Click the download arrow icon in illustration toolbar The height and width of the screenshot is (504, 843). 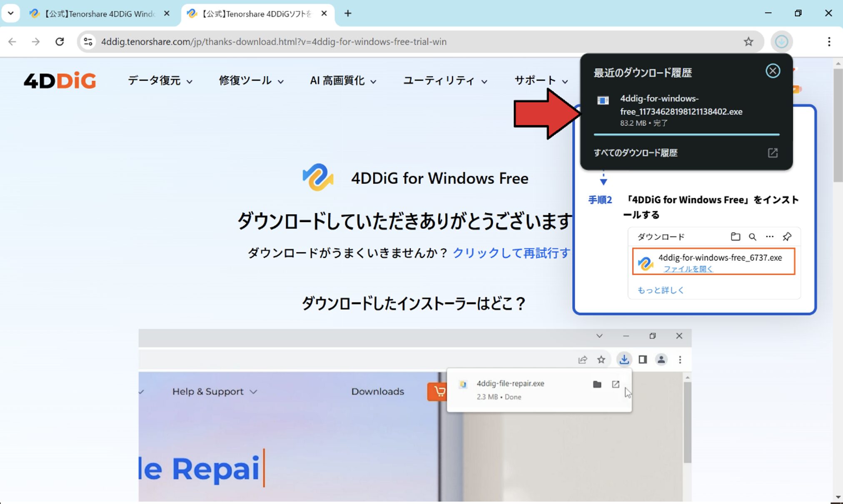[x=624, y=359]
